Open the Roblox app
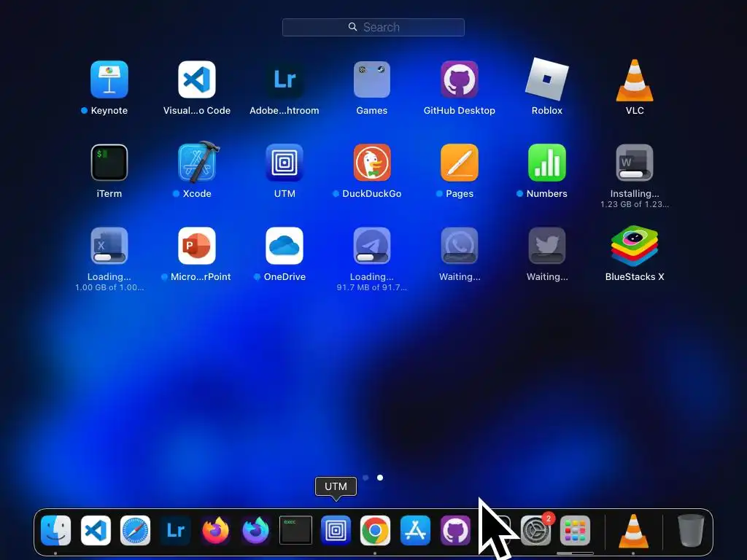Screen dimensions: 747x560 547,79
